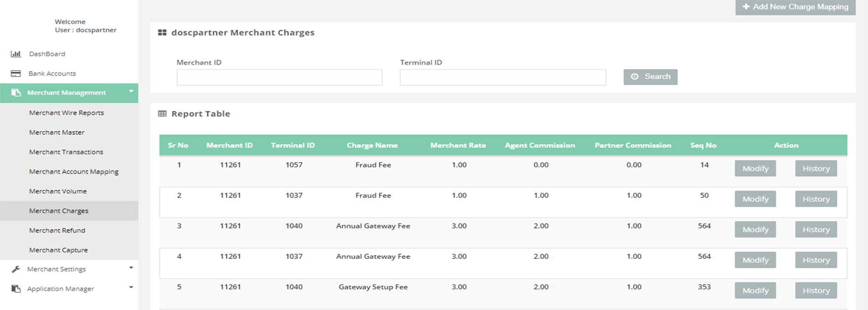Open Merchant Refund from sidebar
Viewport: 868px width, 310px height.
coord(57,230)
